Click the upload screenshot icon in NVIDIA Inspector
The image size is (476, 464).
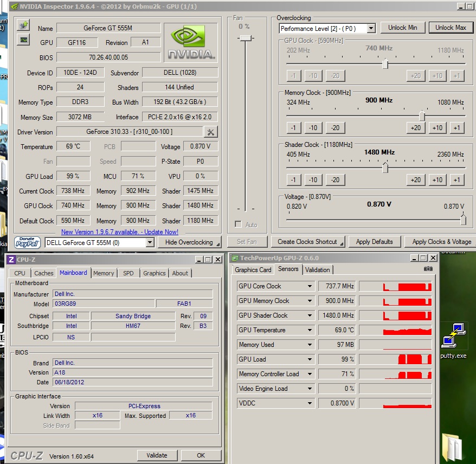23,25
